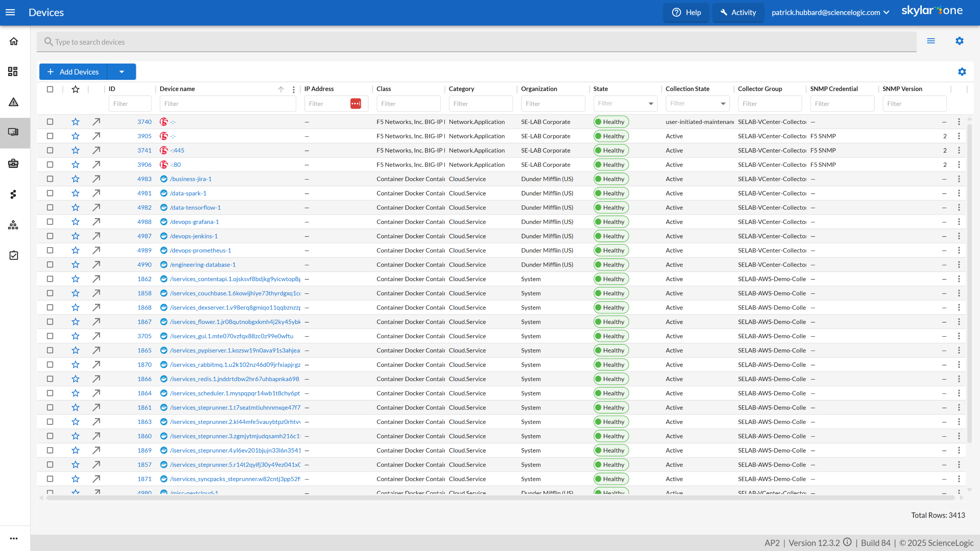Open row actions menu for device 3905
This screenshot has height=551, width=980.
click(x=959, y=136)
